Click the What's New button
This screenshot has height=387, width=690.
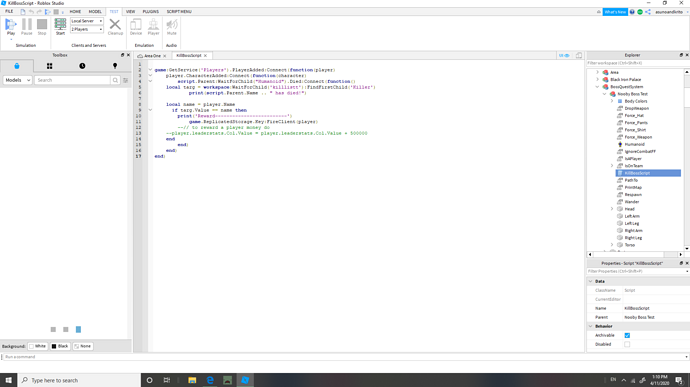coord(615,12)
